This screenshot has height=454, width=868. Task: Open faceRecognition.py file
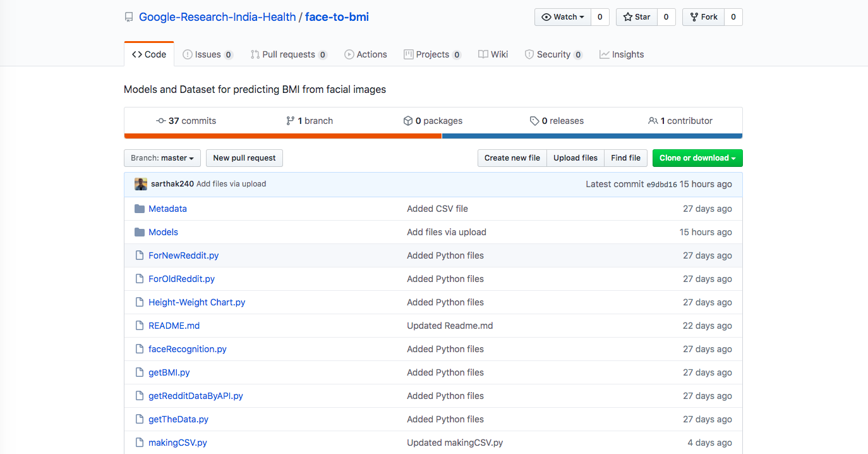(188, 349)
